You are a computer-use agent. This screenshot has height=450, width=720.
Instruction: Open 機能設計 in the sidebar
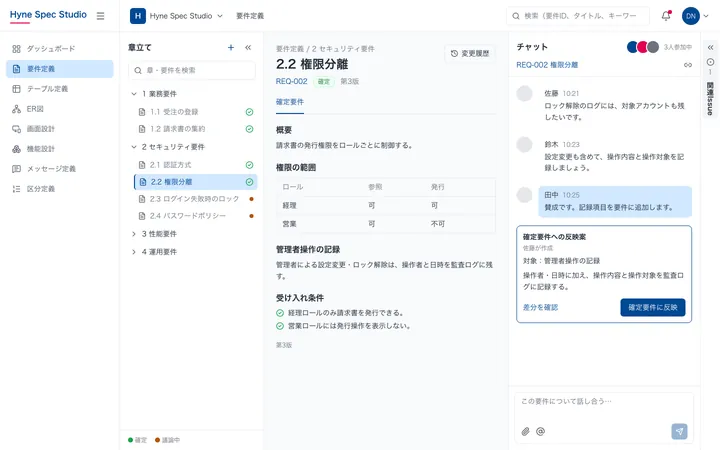[x=60, y=149]
